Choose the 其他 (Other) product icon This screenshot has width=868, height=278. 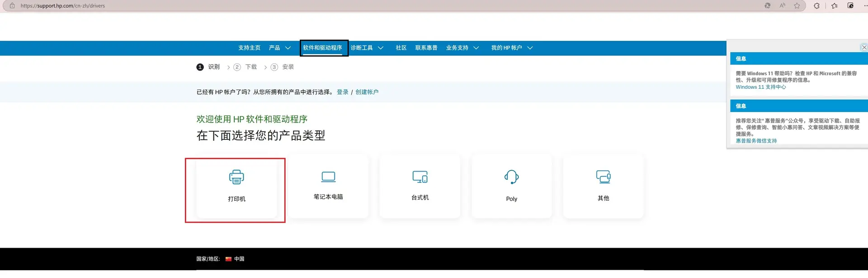(x=603, y=177)
